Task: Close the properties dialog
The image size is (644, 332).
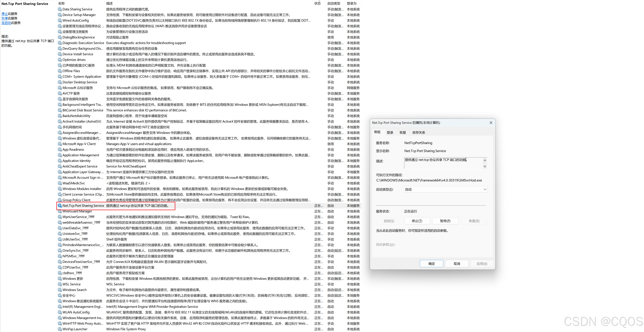Action: 491,123
